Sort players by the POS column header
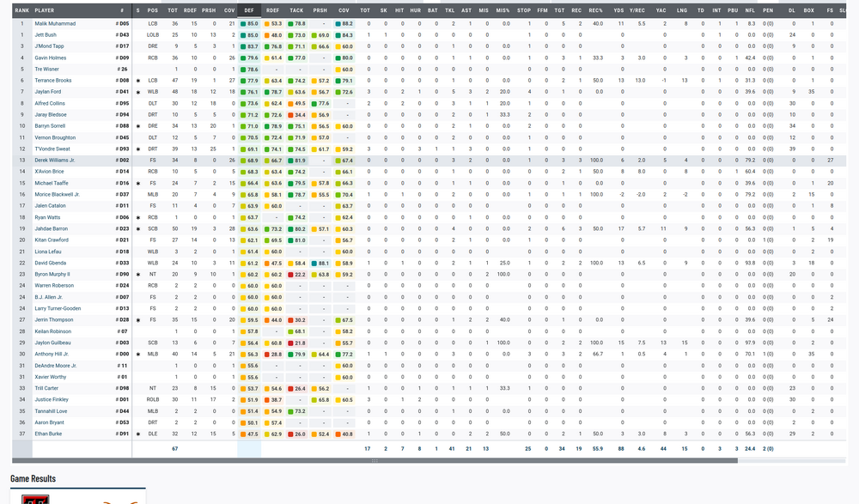The height and width of the screenshot is (504, 859). [x=152, y=10]
